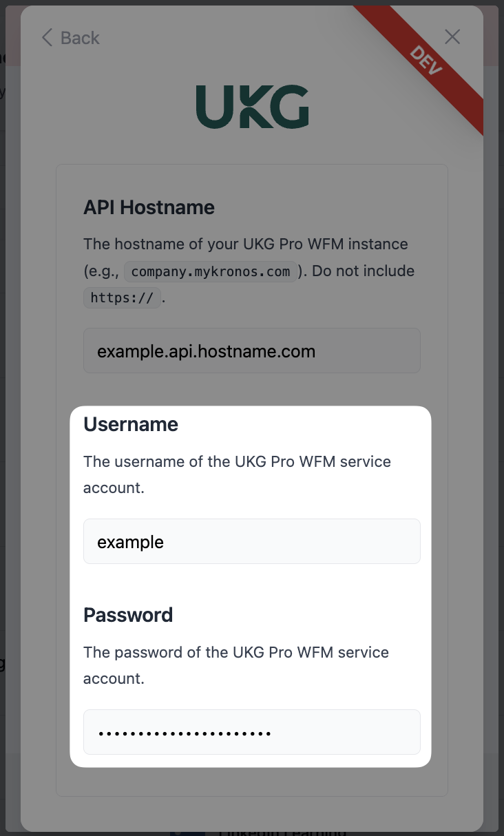504x836 pixels.
Task: Click the API Hostname heading
Action: point(149,207)
